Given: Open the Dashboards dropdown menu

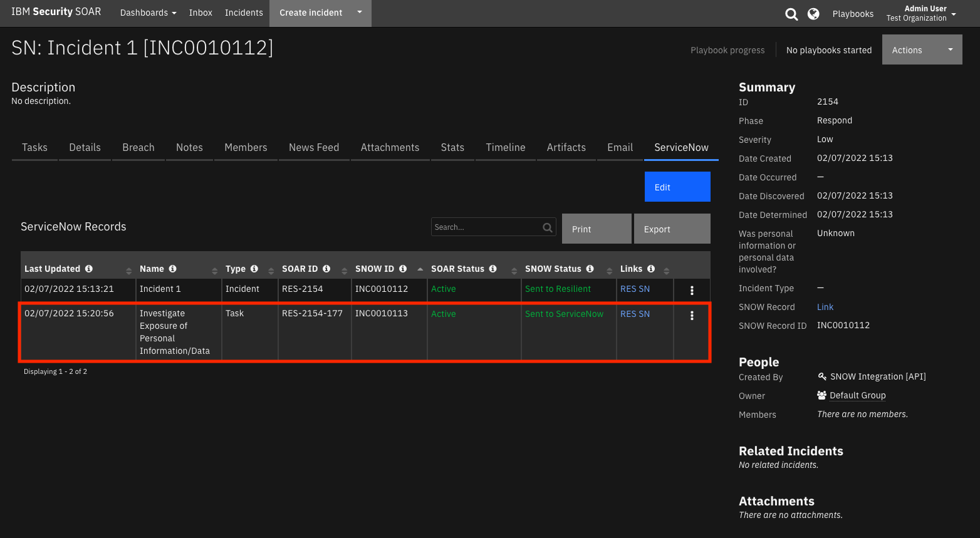Looking at the screenshot, I should [x=148, y=13].
